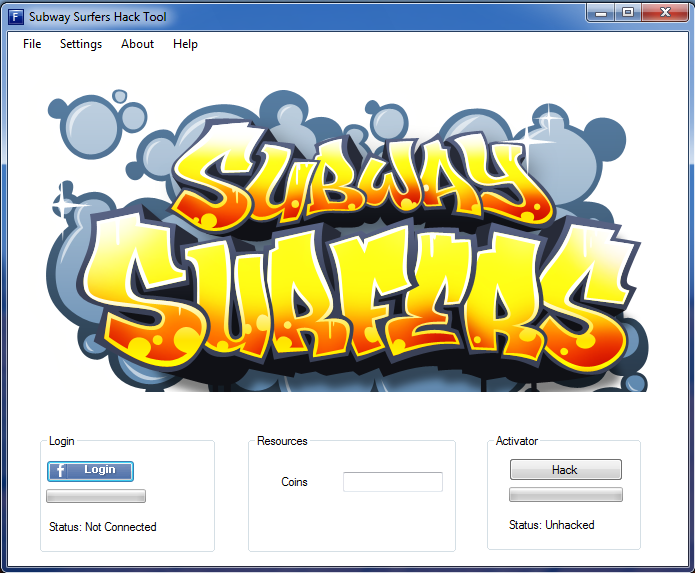Click the Activator progress bar

(566, 495)
